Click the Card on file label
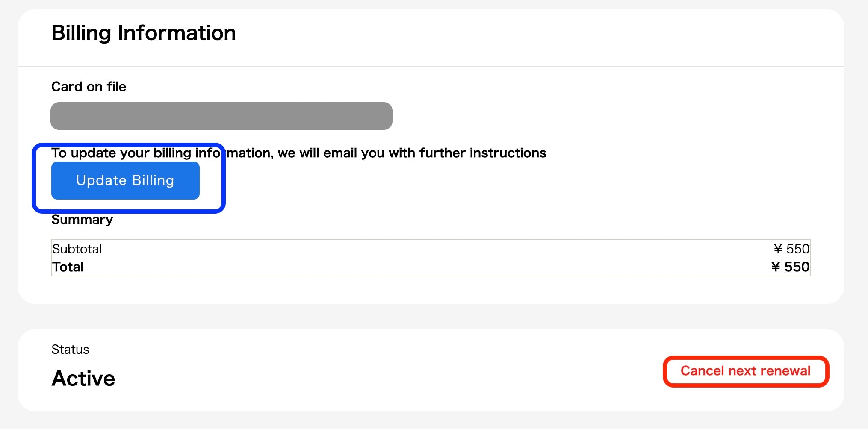The height and width of the screenshot is (429, 868). click(x=89, y=87)
